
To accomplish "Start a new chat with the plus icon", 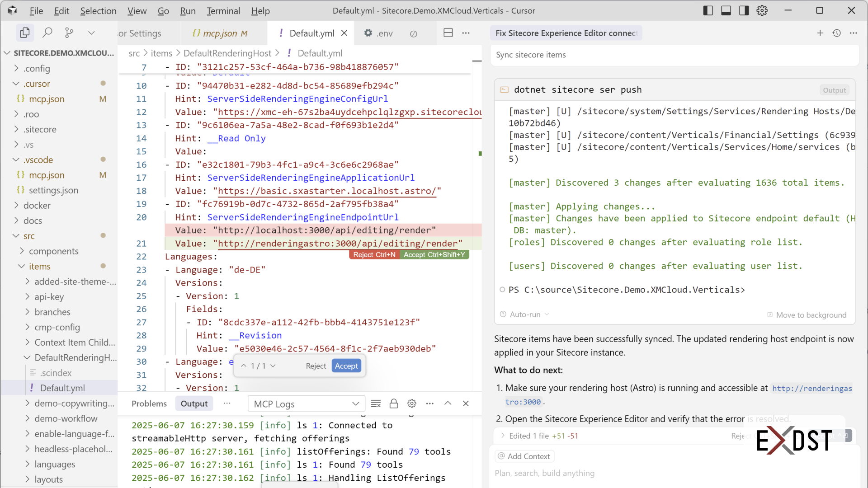I will (820, 33).
